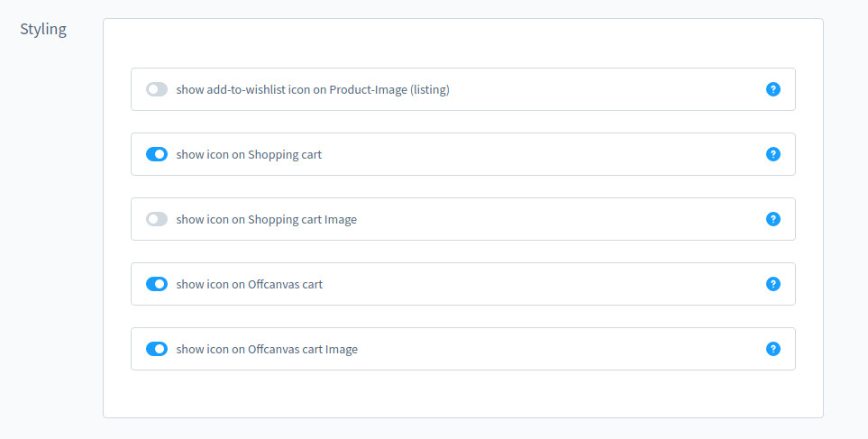Turn on Shopping cart Image icon switch
This screenshot has height=439, width=868.
pos(157,219)
